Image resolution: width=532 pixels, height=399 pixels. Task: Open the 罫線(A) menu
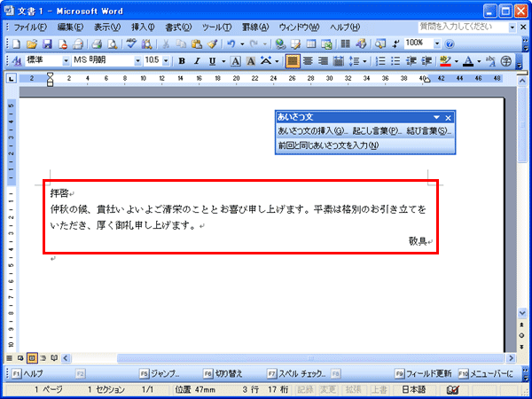click(255, 27)
